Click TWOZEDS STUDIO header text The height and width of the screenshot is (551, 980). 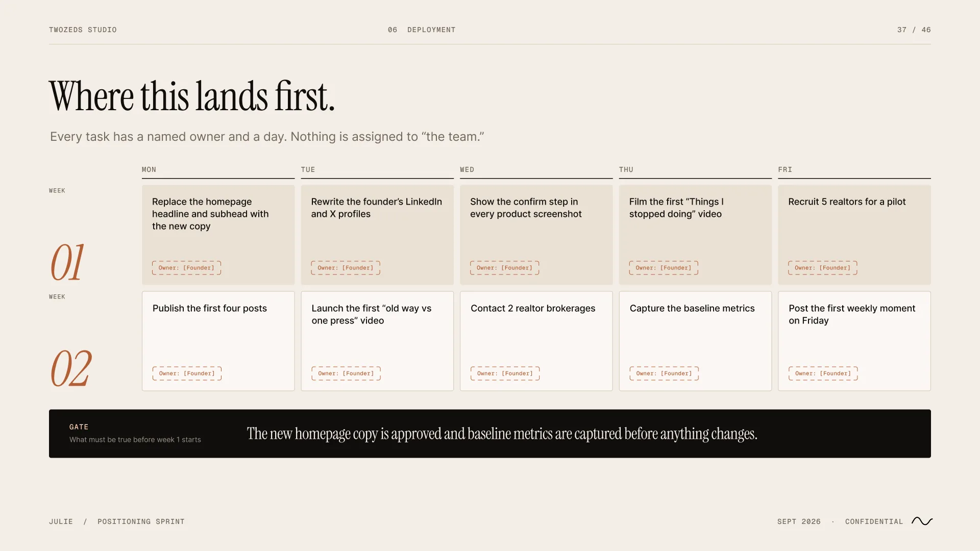tap(83, 30)
